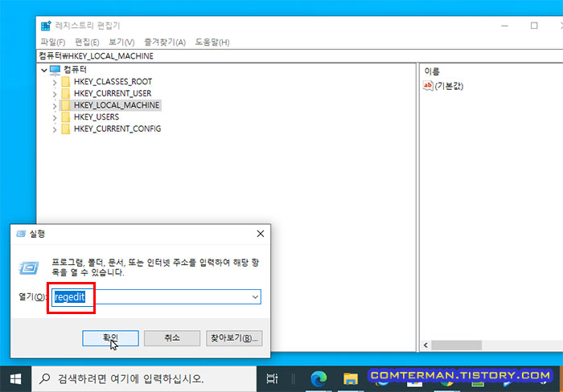
Task: Click 취소 button in Run dialog
Action: [172, 338]
